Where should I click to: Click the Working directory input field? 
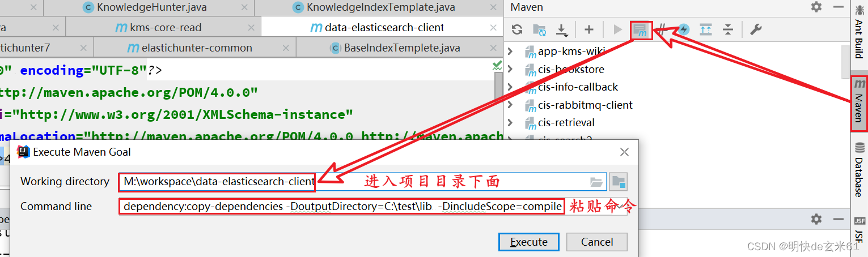[x=363, y=182]
